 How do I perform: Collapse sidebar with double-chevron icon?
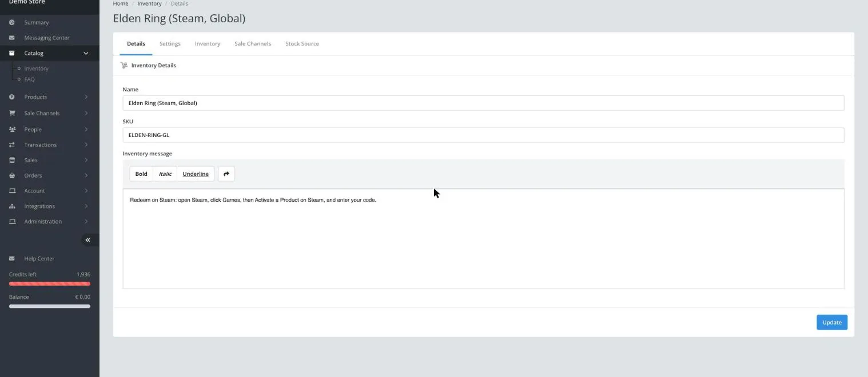87,240
